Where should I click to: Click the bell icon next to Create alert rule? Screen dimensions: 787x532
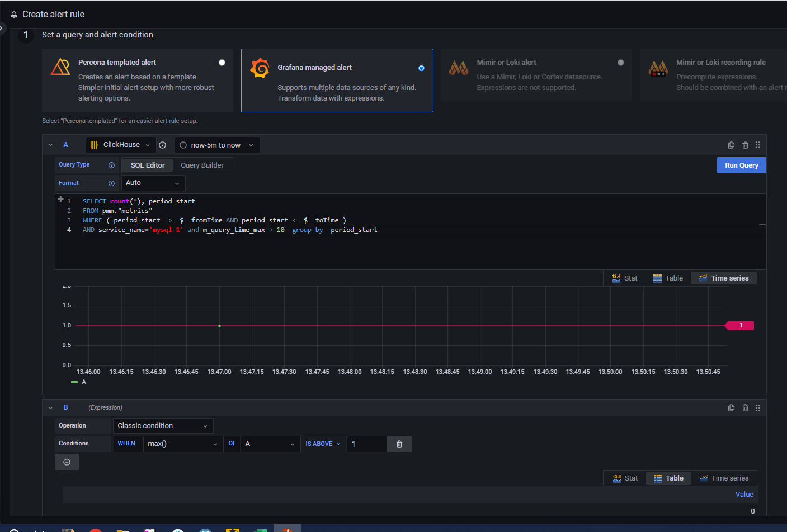[14, 15]
